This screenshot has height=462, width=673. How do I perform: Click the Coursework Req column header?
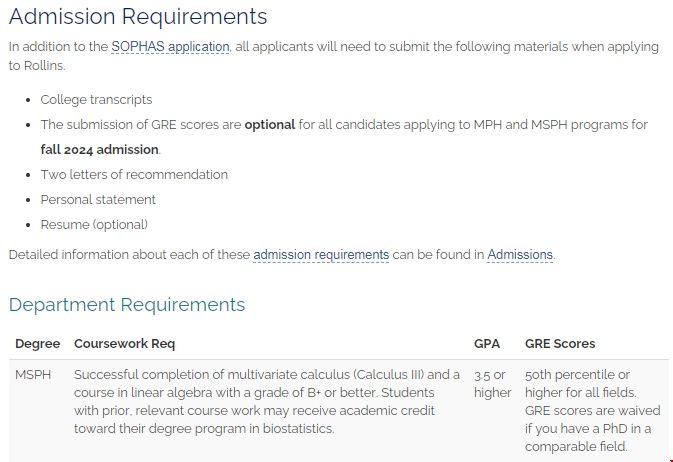tap(124, 344)
